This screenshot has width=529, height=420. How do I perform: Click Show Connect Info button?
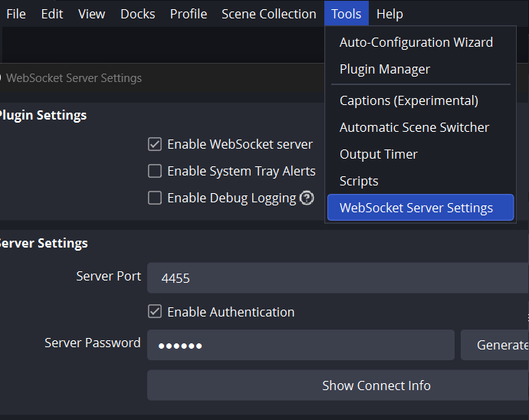click(x=337, y=386)
